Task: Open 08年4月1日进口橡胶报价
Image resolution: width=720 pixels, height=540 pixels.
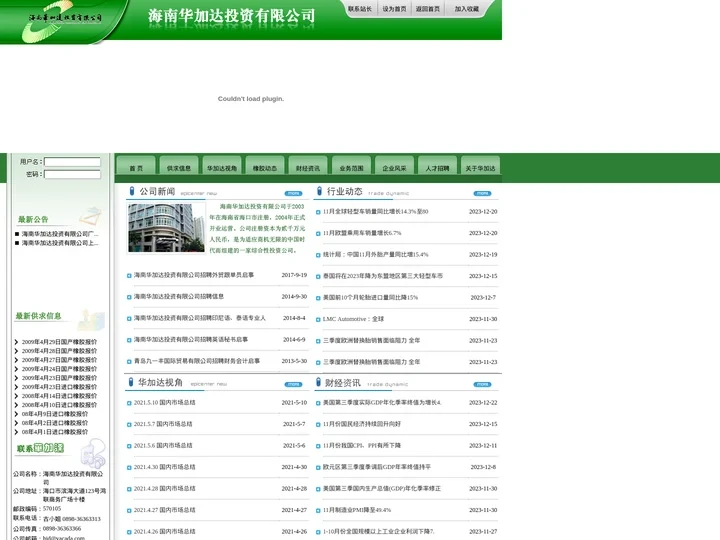Action: tap(55, 432)
